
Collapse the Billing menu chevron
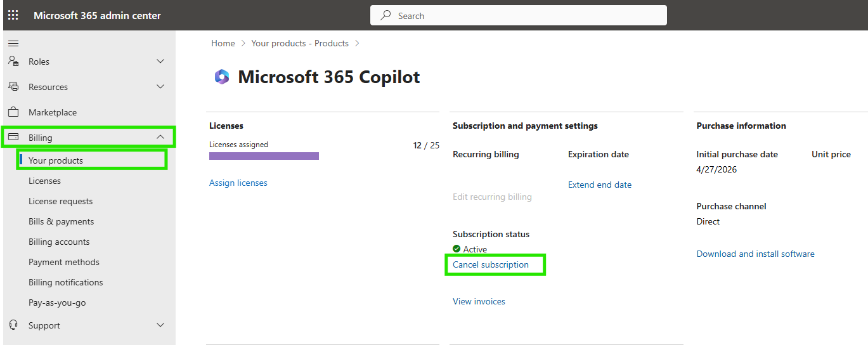(x=160, y=137)
